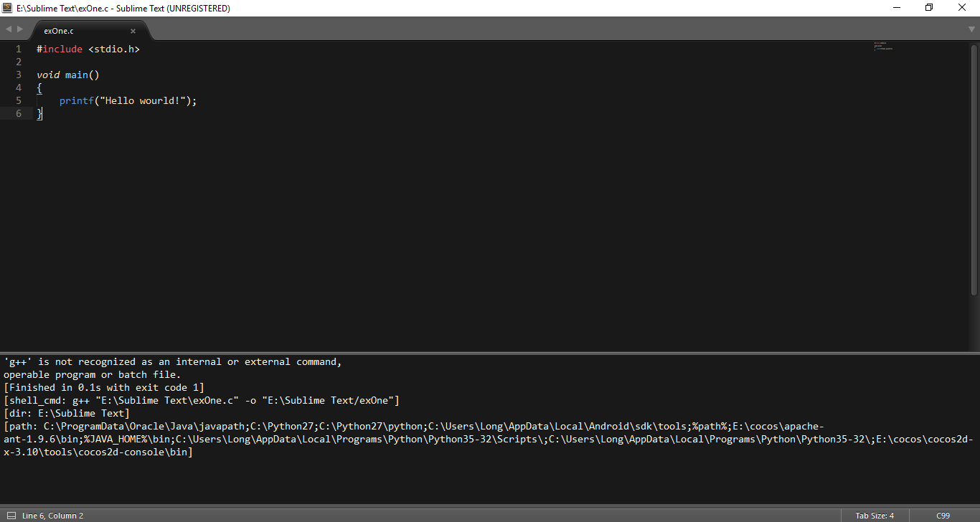Open the Tab Size: 4 indentation menu

(874, 516)
